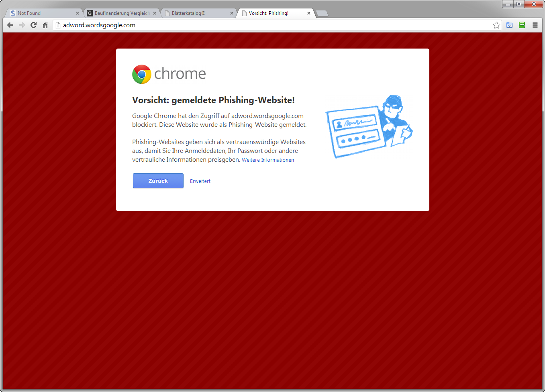The height and width of the screenshot is (392, 545).
Task: Open the Erweitert link
Action: click(x=200, y=181)
